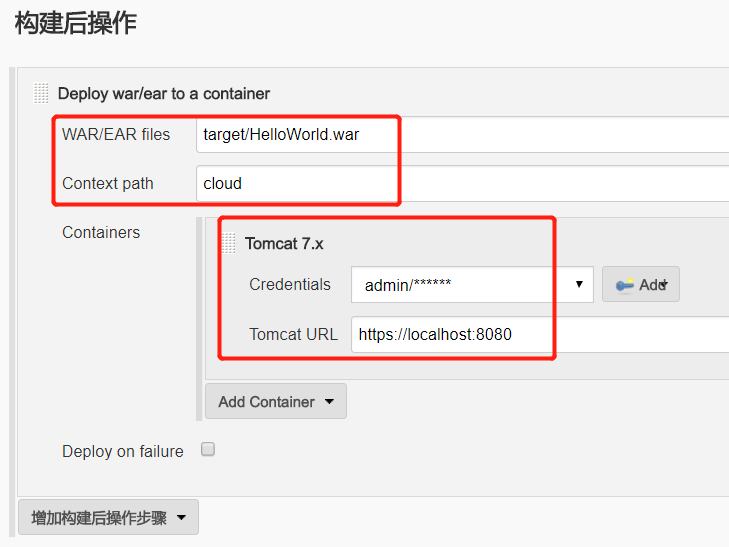The width and height of the screenshot is (729, 547).
Task: Click the Context path label
Action: click(x=108, y=183)
